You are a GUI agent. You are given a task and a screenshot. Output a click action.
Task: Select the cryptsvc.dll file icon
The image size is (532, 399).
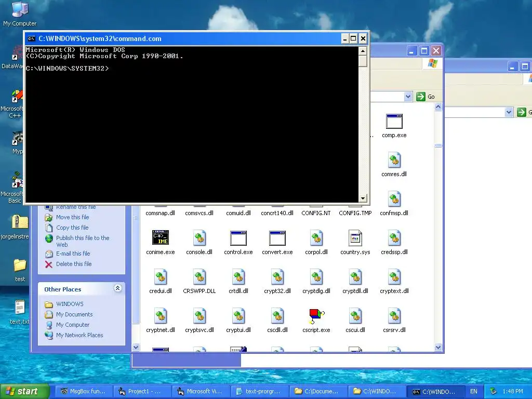[199, 316]
